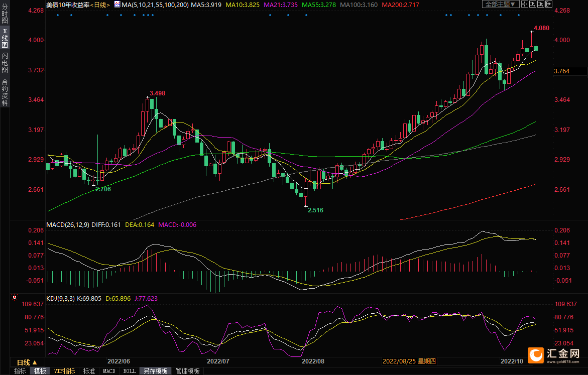Click the compress chart axis icon
Screen dimensions: 588x375
click(532, 4)
